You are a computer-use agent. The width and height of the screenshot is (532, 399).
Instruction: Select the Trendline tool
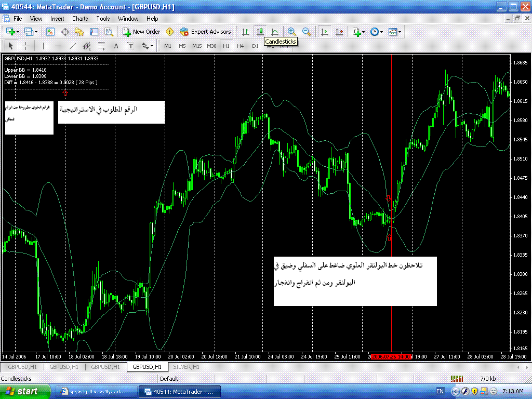(73, 46)
